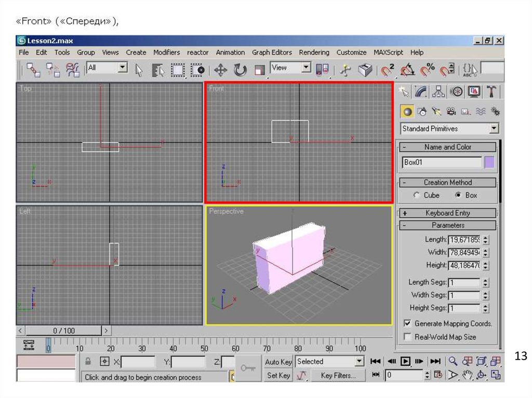Click the Lights category icon
Screen dimensions: 532x398
(436, 111)
